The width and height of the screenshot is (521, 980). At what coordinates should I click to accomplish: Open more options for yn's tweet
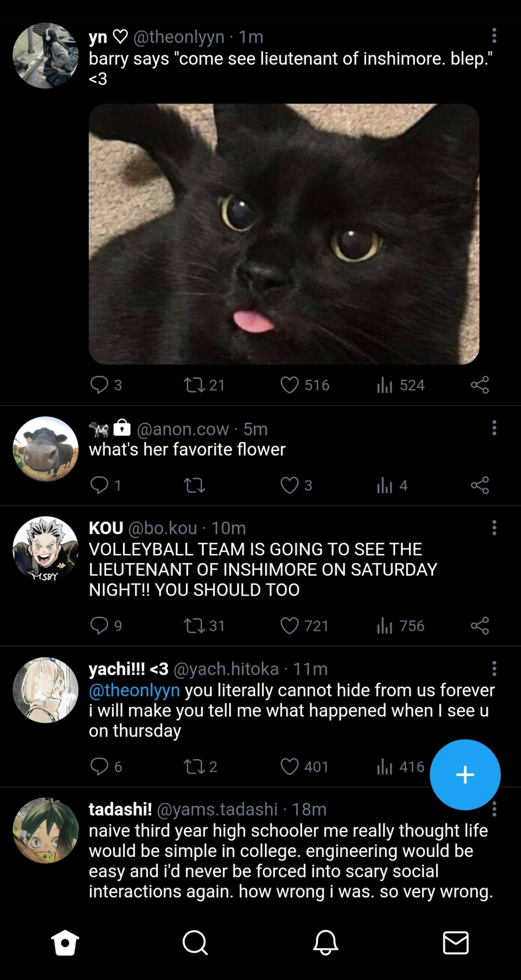[494, 36]
